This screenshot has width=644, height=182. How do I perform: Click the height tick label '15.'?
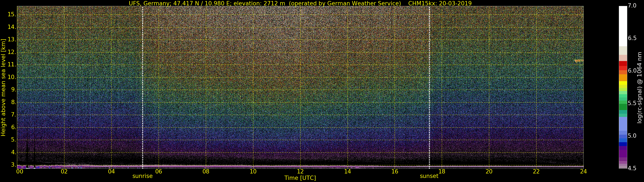coord(12,15)
